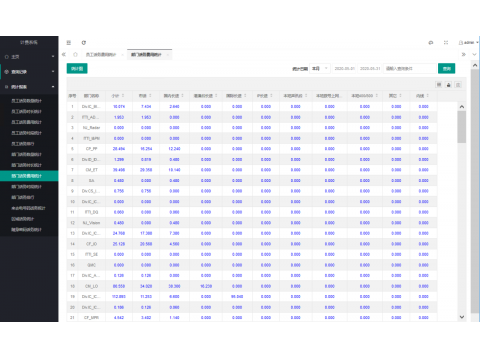Select the green-highlighted sidebar report item
Viewport: 480px width, 360px height.
pos(29,176)
